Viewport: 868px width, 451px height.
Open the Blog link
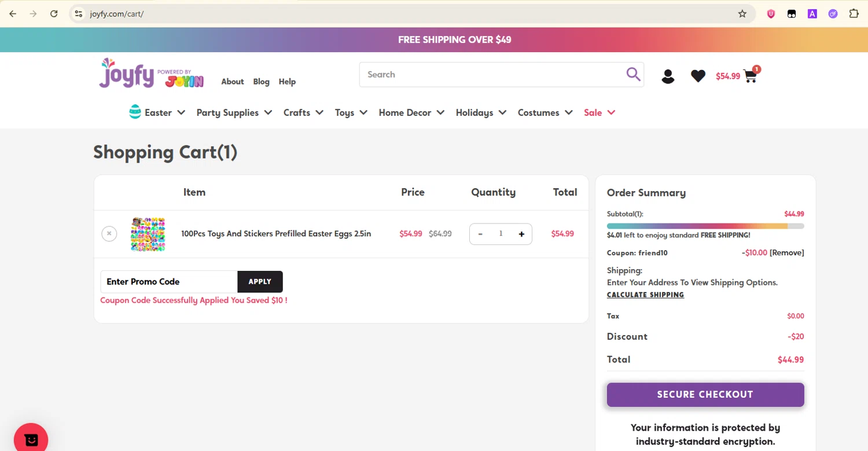click(261, 82)
